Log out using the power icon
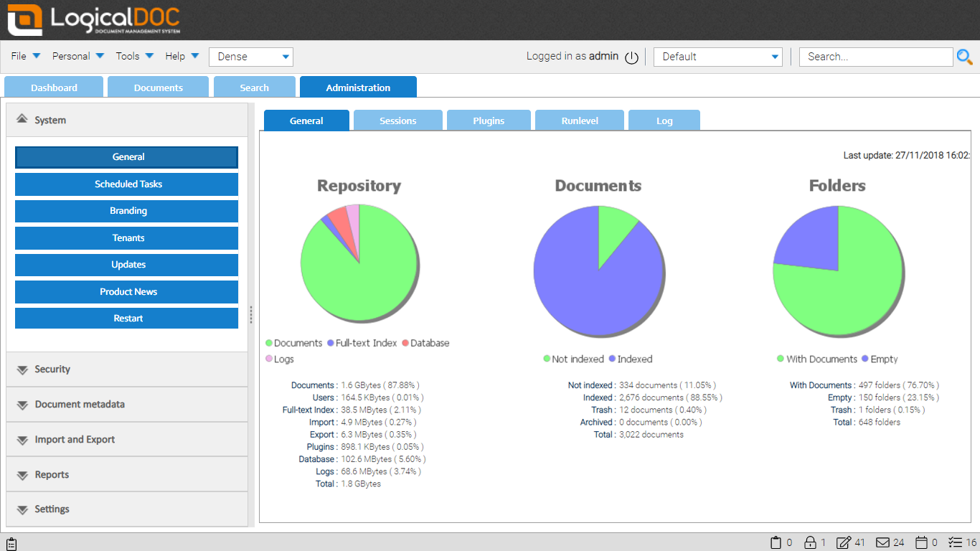Screen dimensions: 980x551 [631, 57]
